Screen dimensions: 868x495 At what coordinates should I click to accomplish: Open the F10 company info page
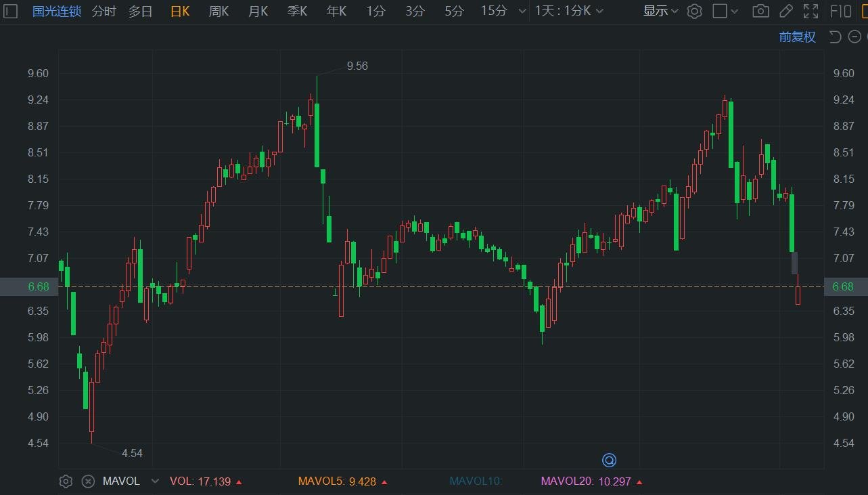(840, 11)
